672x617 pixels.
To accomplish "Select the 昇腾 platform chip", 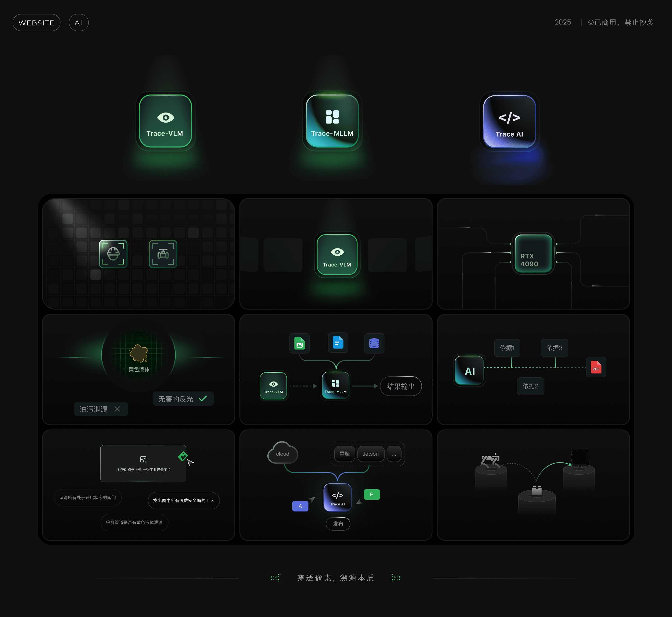I will [345, 454].
